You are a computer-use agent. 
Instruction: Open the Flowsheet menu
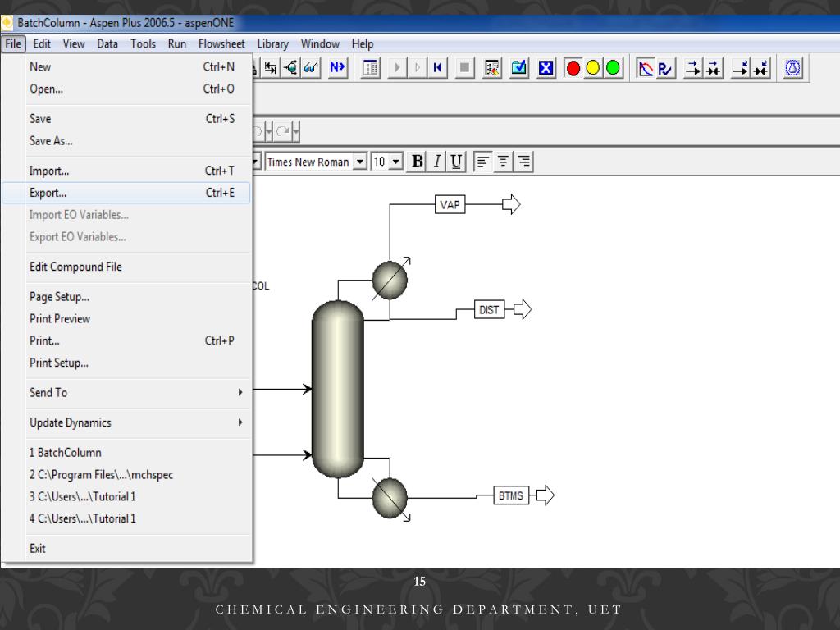221,44
